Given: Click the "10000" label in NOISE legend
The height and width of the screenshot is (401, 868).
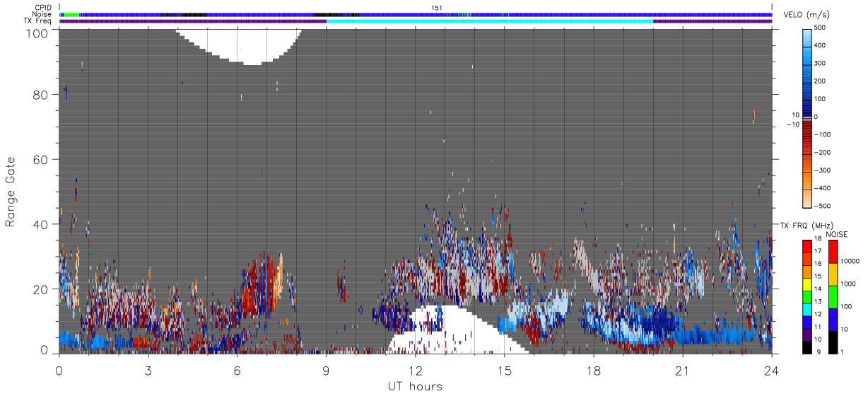Looking at the screenshot, I should pyautogui.click(x=850, y=262).
